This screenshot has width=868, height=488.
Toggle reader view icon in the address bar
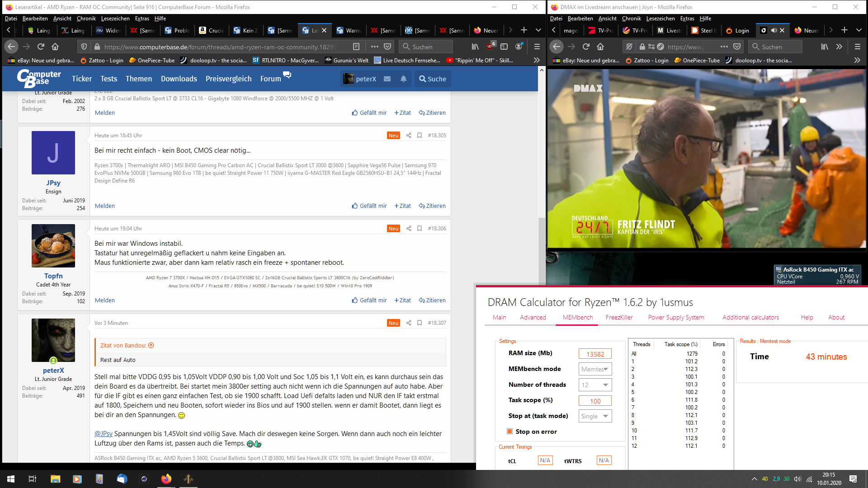(356, 47)
